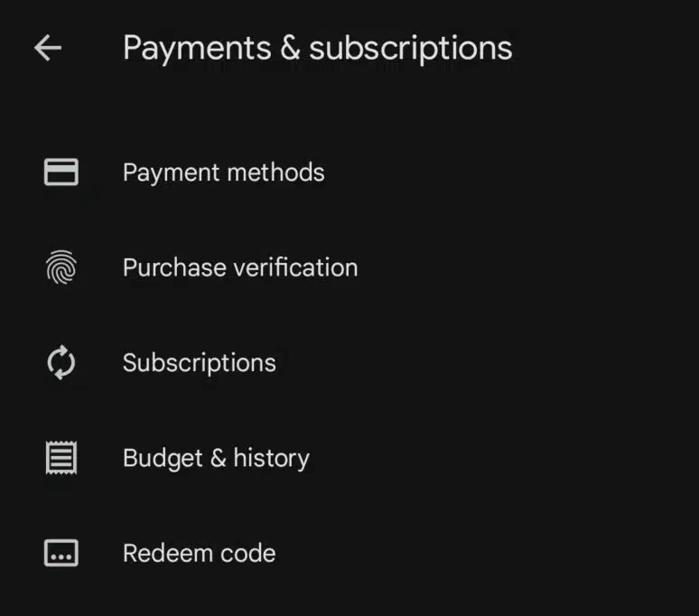
Task: Tap the icon beside Purchase verification
Action: pyautogui.click(x=61, y=267)
